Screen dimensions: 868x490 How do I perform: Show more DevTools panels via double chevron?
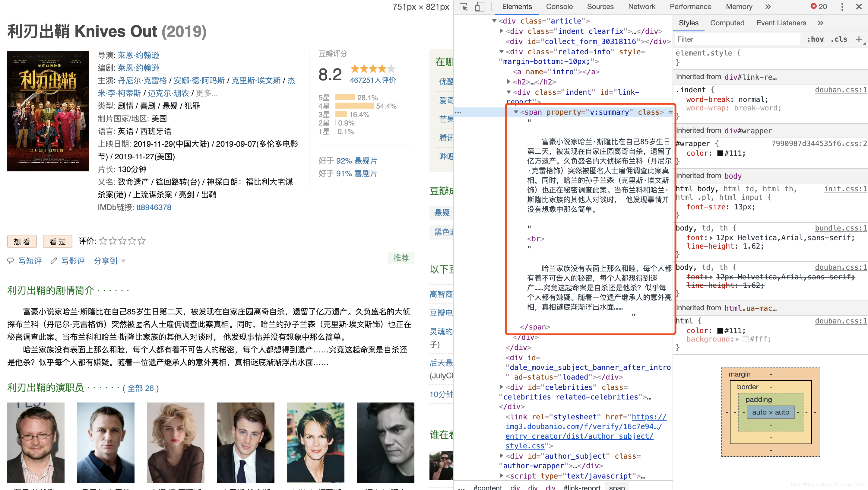tap(768, 7)
